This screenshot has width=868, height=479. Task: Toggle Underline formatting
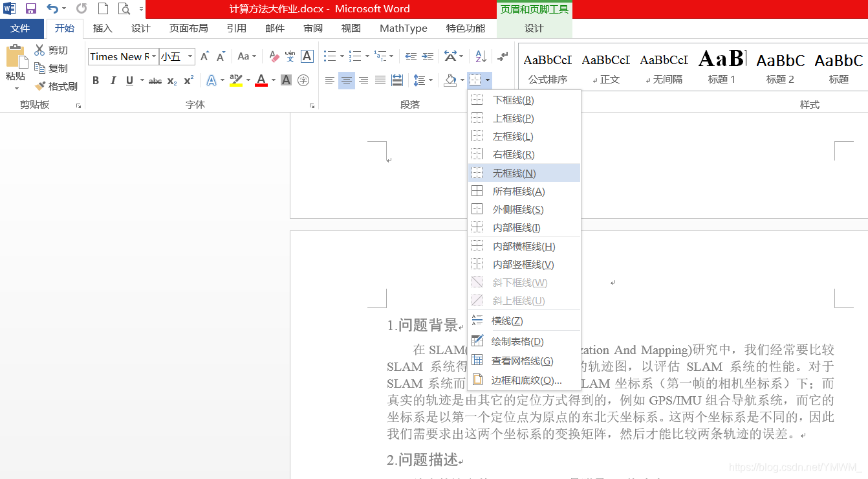tap(130, 81)
